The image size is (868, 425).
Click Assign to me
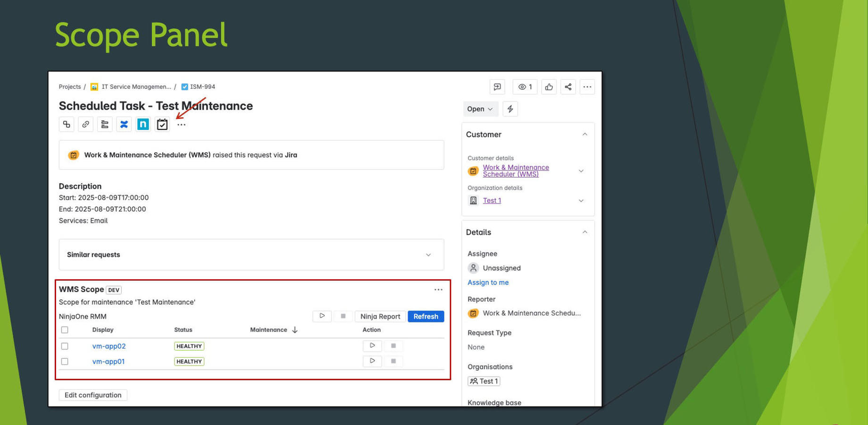pos(488,282)
